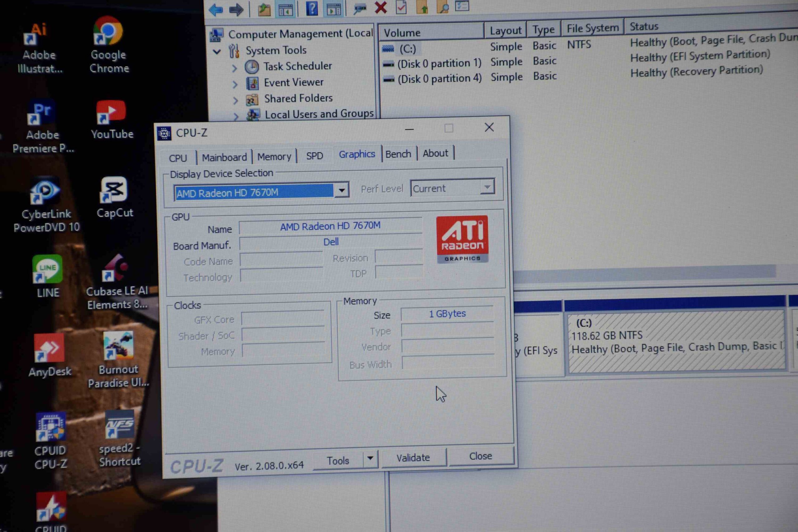The image size is (798, 532).
Task: Sort by the Volume column header
Action: (x=431, y=33)
